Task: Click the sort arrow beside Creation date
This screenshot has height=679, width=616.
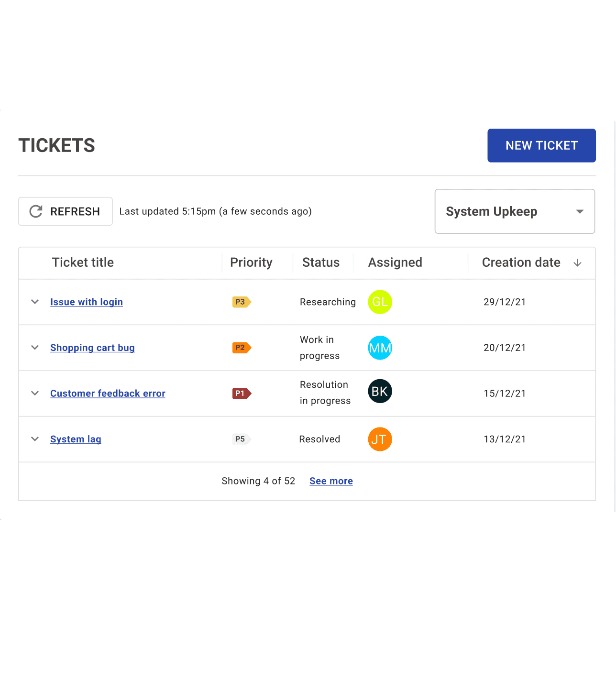Action: coord(577,263)
